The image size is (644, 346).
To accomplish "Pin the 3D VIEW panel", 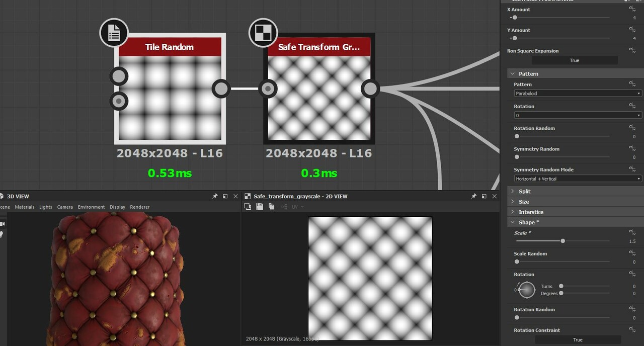I will click(215, 196).
